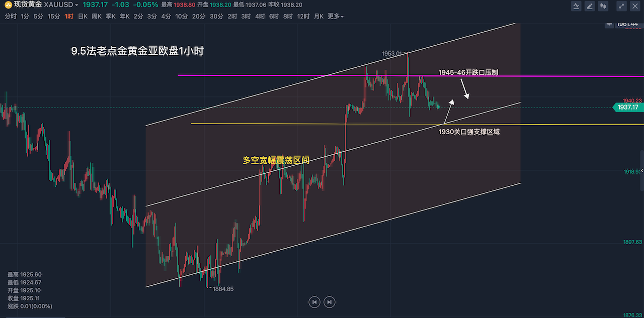Close the chart panel with X

tap(635, 6)
